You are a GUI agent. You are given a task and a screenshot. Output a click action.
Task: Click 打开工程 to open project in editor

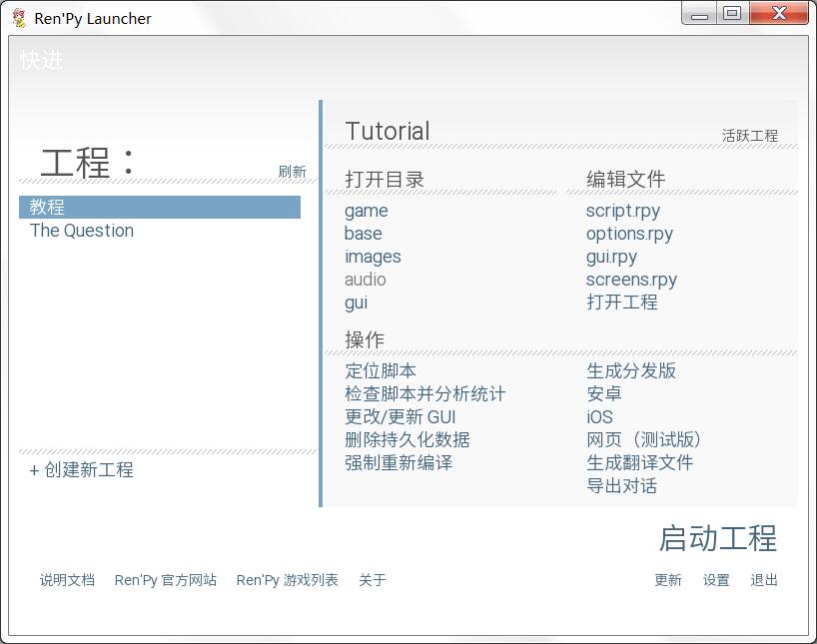621,303
